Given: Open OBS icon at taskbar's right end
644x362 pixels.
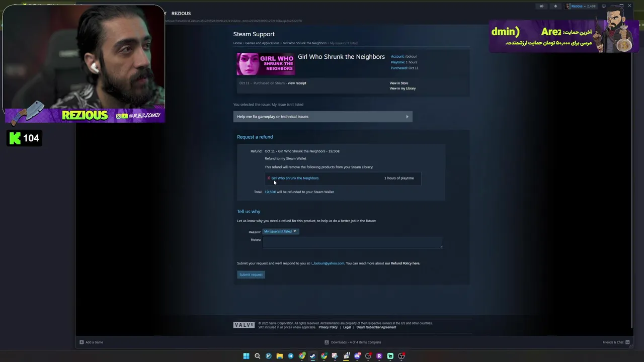Looking at the screenshot, I should pos(401,356).
